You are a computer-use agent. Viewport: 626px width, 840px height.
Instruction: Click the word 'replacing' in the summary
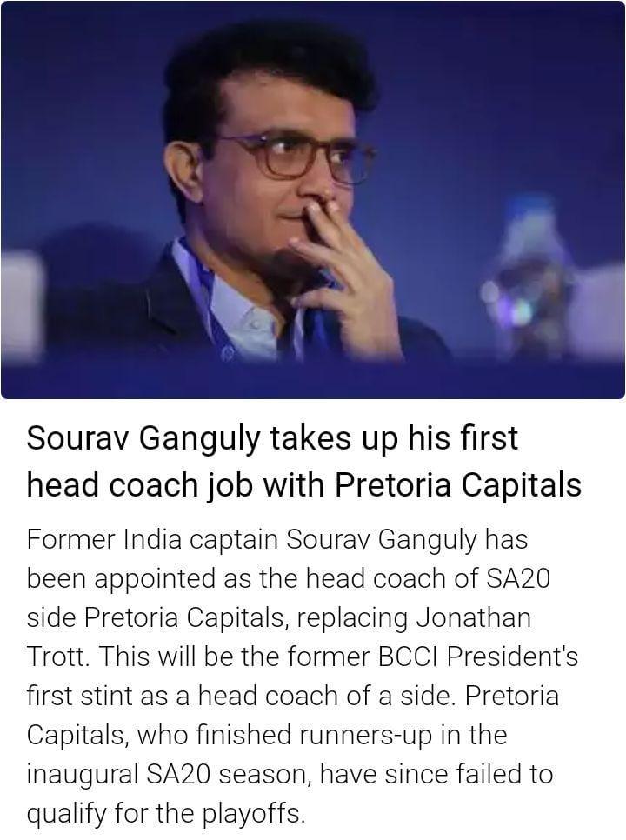click(352, 618)
